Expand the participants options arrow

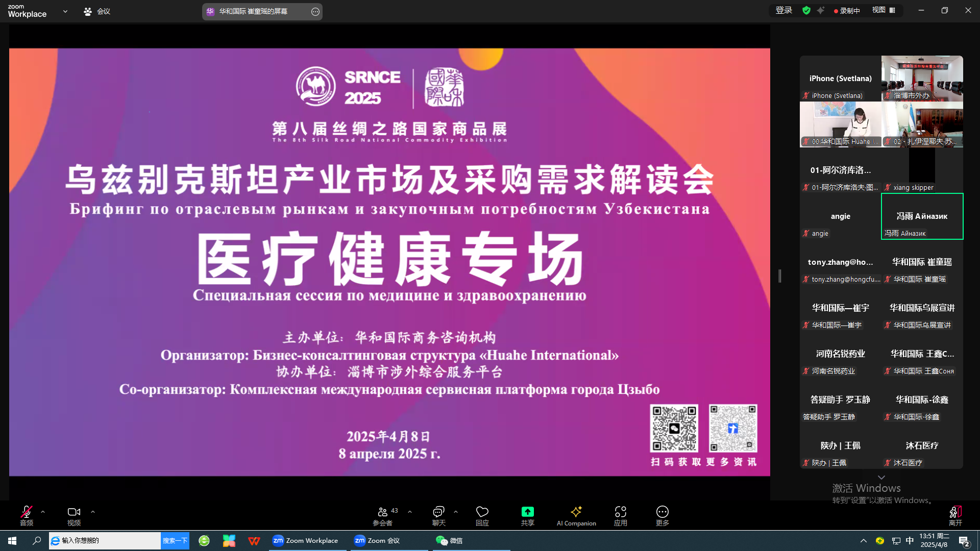pyautogui.click(x=410, y=511)
